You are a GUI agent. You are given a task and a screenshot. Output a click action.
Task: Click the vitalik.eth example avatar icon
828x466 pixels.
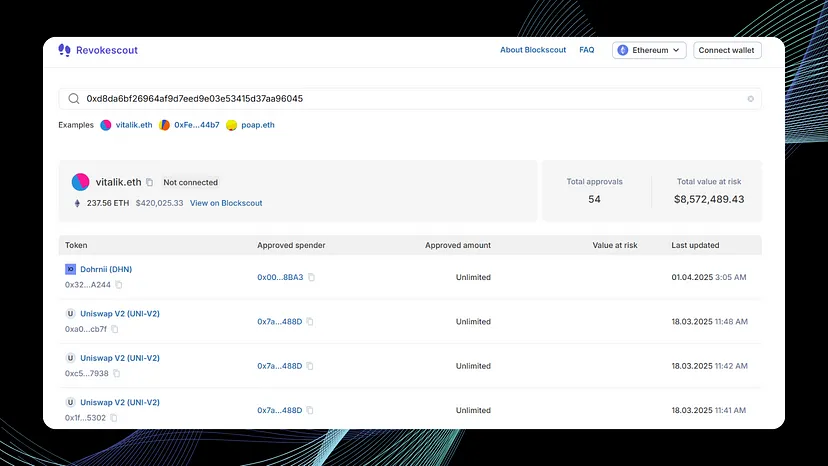106,125
